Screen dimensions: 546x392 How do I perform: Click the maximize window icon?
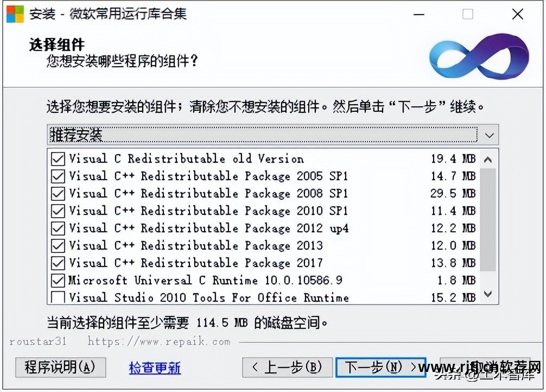coord(468,14)
